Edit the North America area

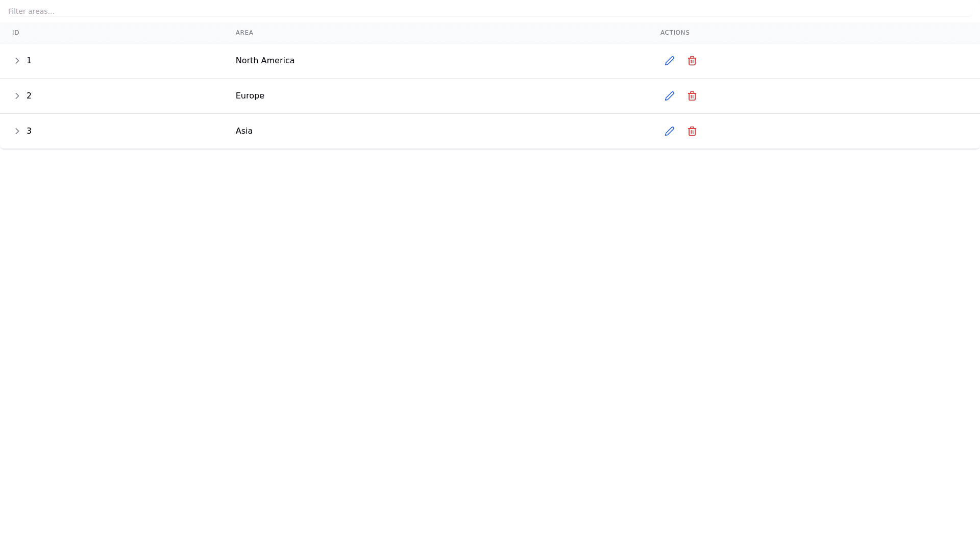pyautogui.click(x=669, y=61)
